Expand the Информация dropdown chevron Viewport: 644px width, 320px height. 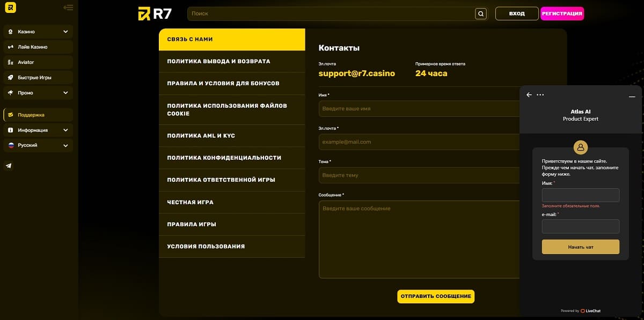tap(65, 130)
